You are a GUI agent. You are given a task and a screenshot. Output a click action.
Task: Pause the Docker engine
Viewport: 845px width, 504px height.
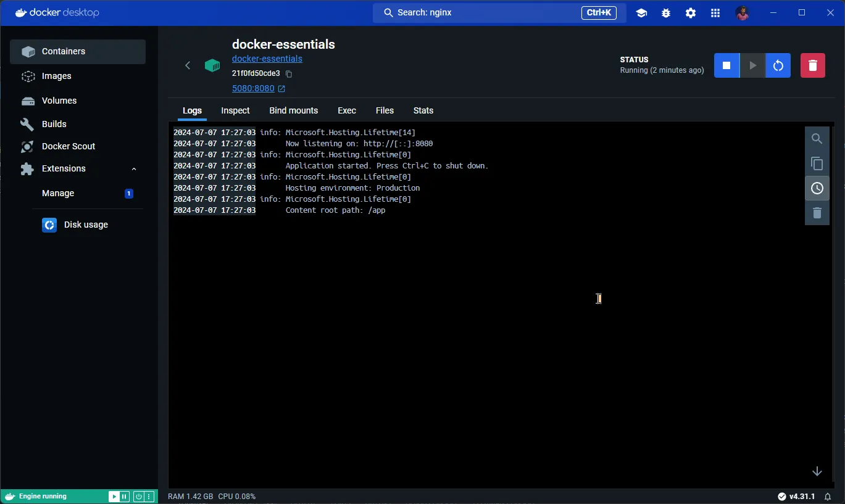click(125, 496)
